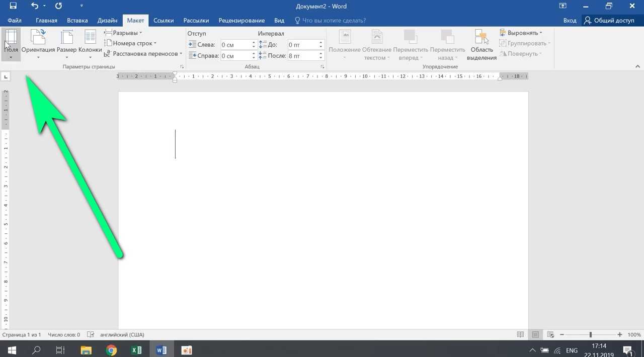Open the Разрывы breaks dropdown
Screen dimensions: 644x357
(x=124, y=33)
